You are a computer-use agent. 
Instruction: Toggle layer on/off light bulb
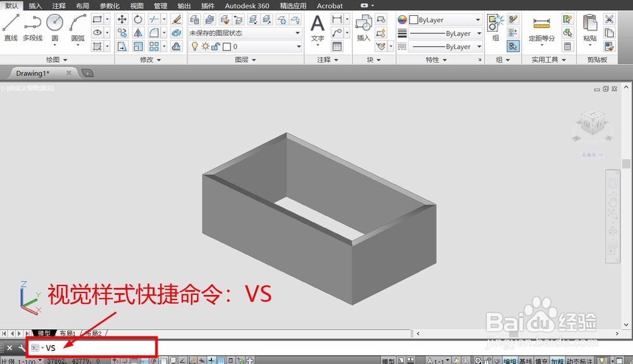pyautogui.click(x=194, y=46)
